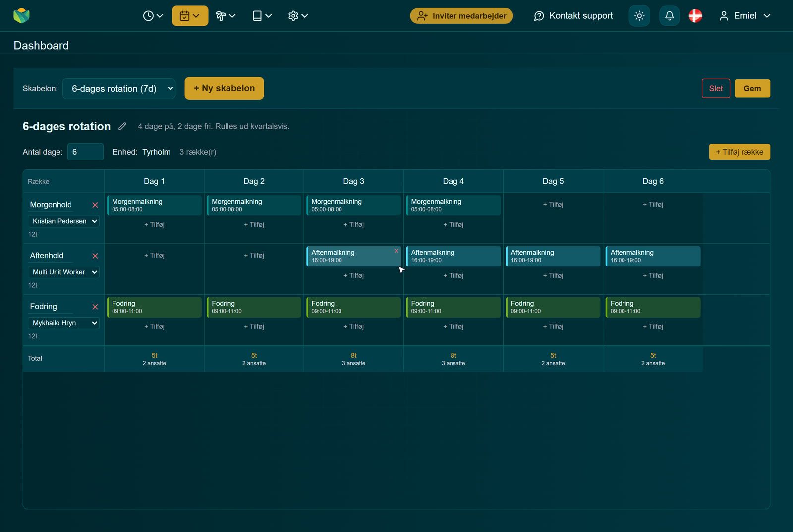The width and height of the screenshot is (793, 532).
Task: Save the template with Gem
Action: coord(752,89)
